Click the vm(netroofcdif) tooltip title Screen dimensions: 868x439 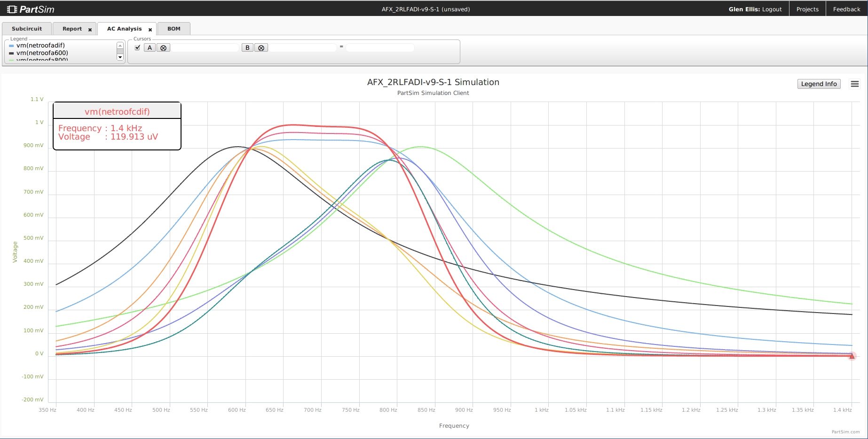pyautogui.click(x=117, y=111)
